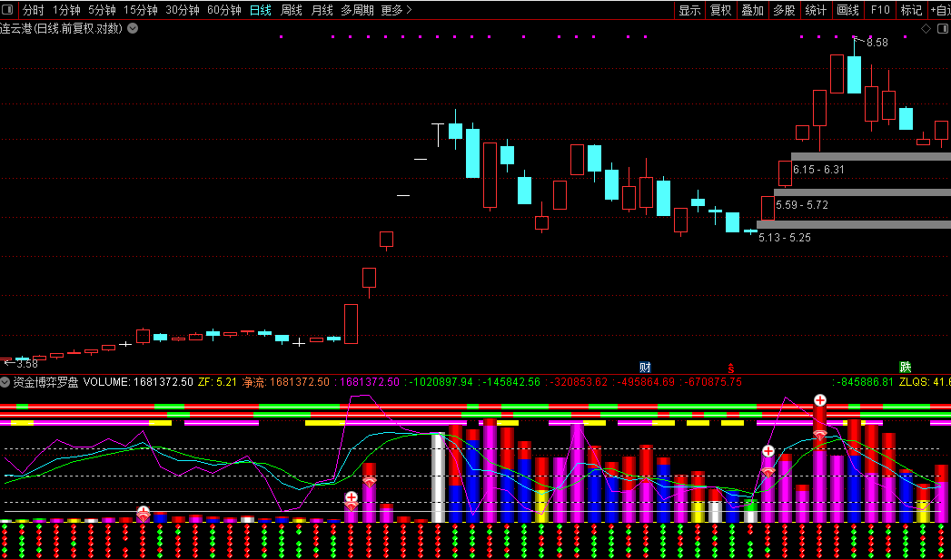The image size is (951, 560).
Task: Click the green -845886.81 indicator value
Action: tap(864, 382)
